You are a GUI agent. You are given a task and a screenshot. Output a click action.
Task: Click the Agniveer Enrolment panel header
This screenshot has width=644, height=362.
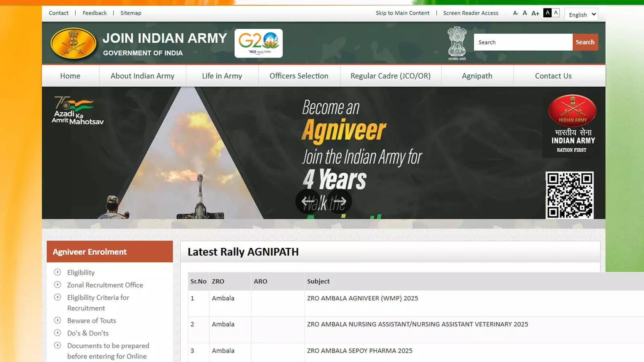click(110, 252)
